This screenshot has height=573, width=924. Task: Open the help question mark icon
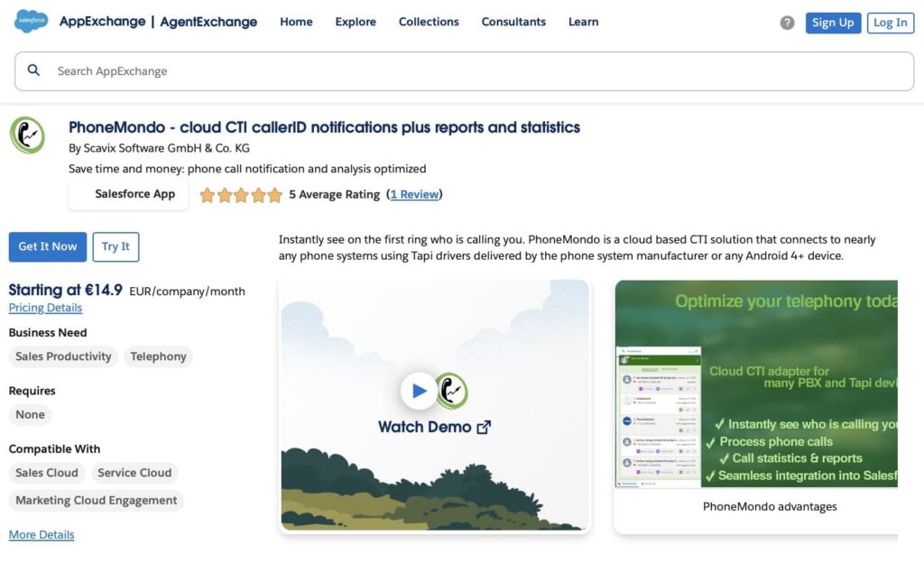787,23
